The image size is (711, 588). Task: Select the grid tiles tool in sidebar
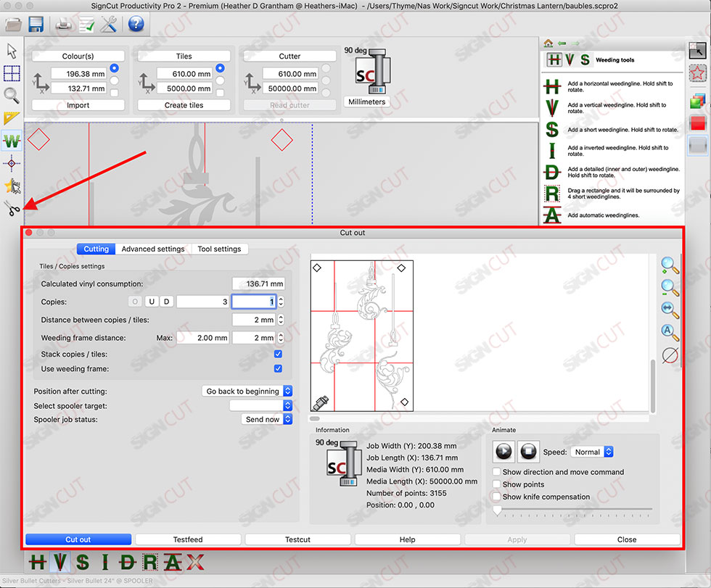pos(12,73)
